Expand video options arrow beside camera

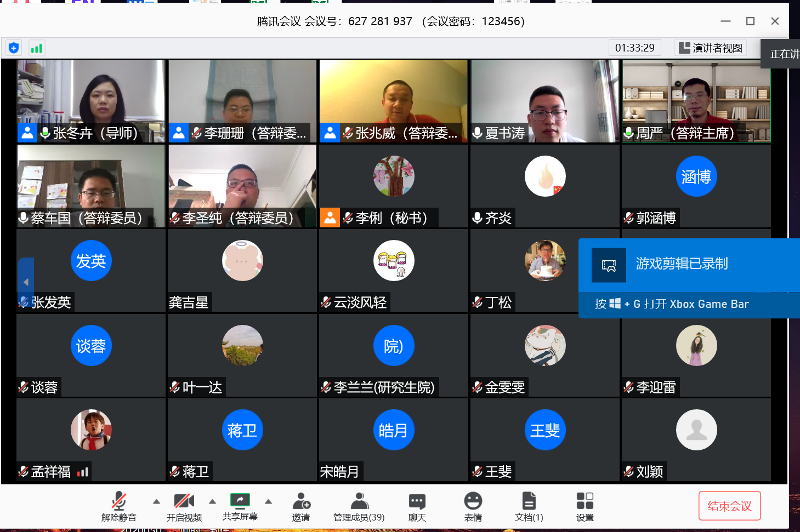pyautogui.click(x=212, y=501)
